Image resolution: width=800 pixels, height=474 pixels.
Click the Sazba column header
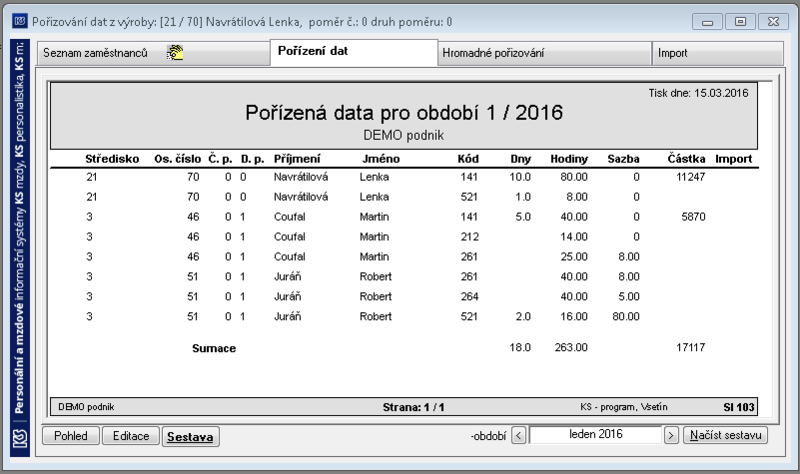pos(623,159)
